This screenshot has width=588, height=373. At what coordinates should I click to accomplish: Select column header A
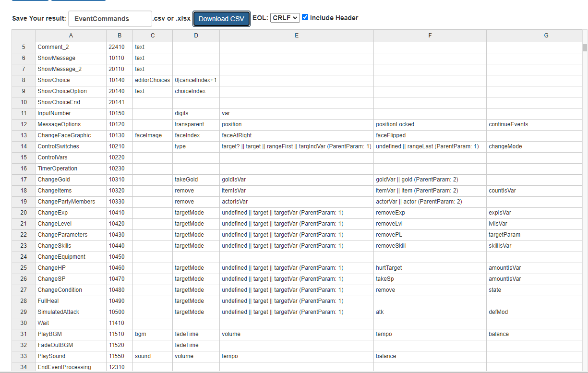click(x=71, y=35)
